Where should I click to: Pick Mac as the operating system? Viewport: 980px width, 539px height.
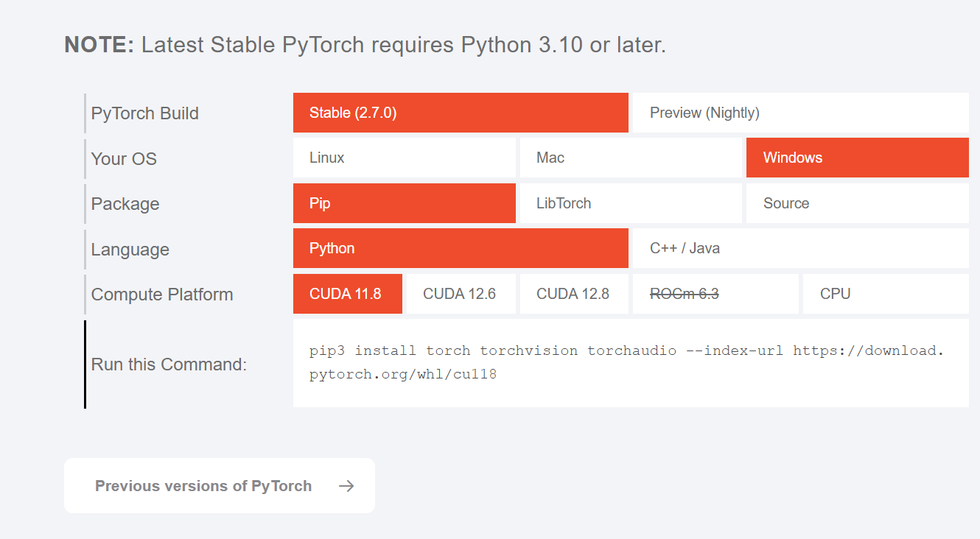pyautogui.click(x=630, y=158)
